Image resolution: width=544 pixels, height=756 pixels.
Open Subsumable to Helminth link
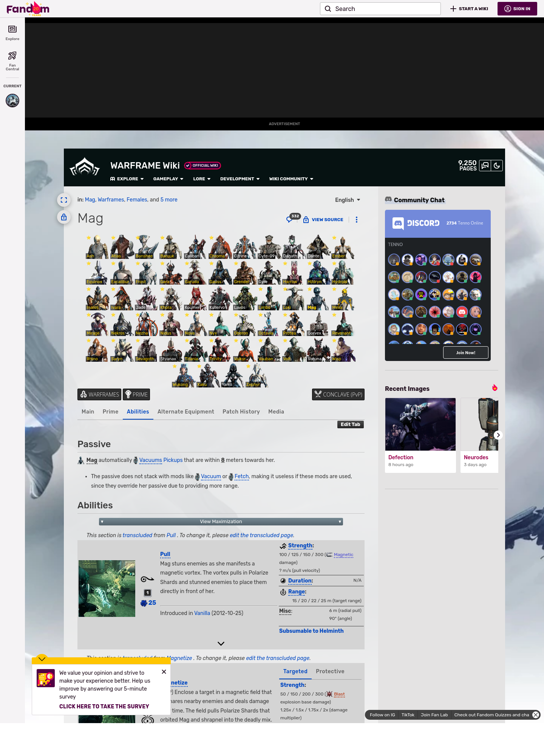click(311, 631)
